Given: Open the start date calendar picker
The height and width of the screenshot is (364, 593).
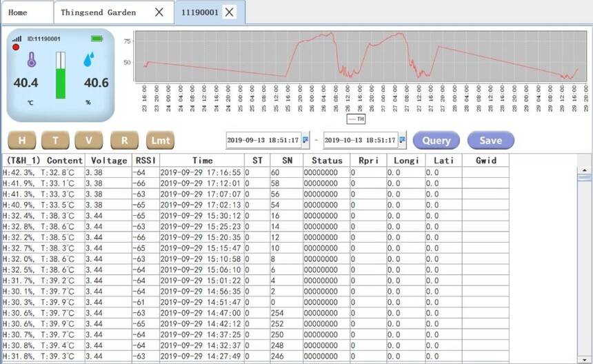Looking at the screenshot, I should [x=305, y=140].
